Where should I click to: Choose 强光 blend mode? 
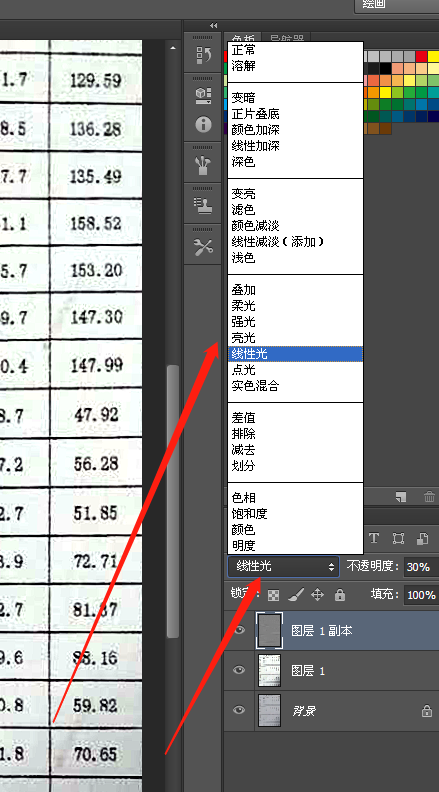296,322
